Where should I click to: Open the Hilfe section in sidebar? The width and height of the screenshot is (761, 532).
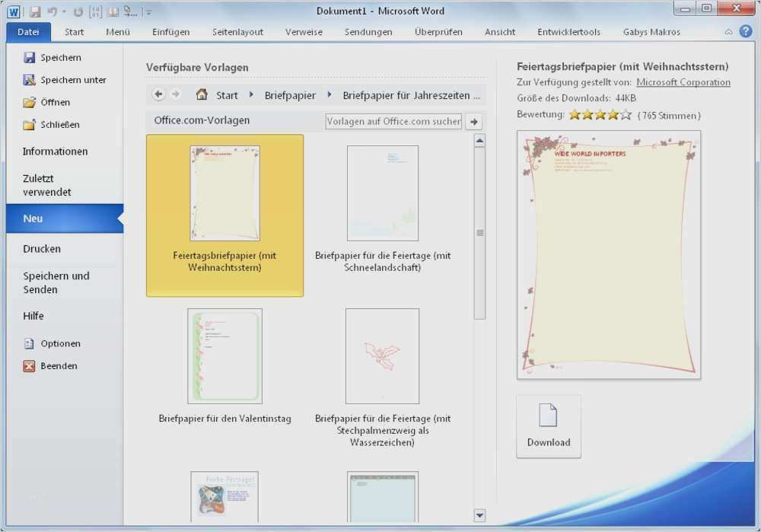[33, 316]
